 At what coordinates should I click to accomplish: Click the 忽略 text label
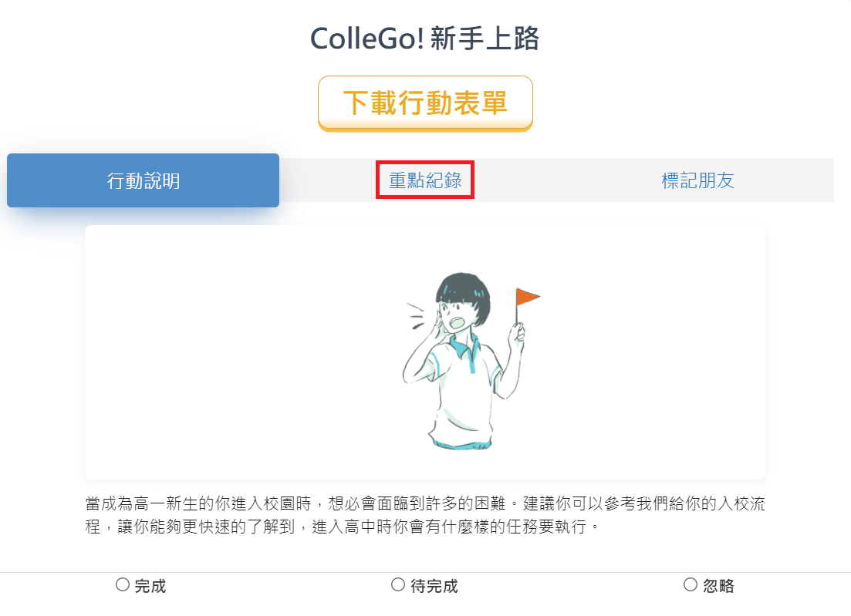(718, 586)
